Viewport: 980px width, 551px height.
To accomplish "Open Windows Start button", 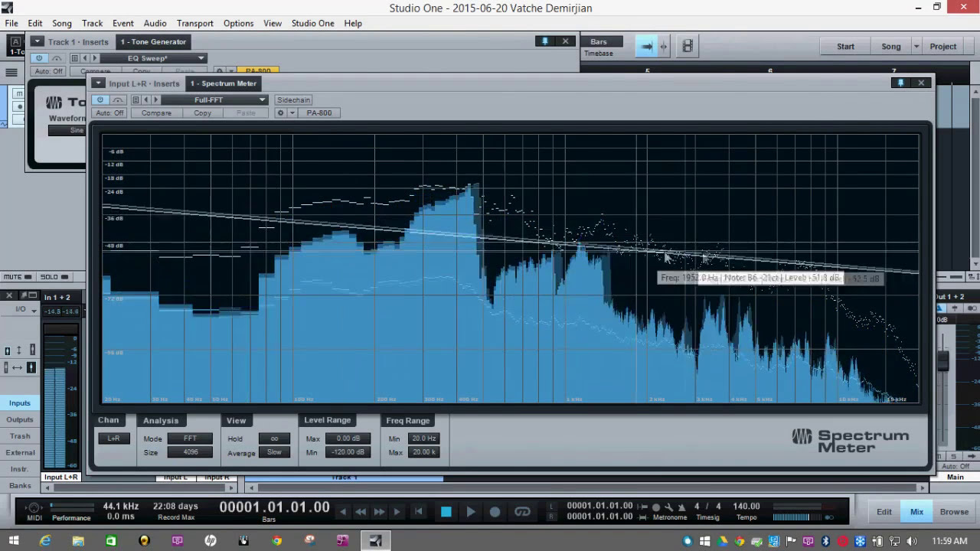I will tap(13, 541).
